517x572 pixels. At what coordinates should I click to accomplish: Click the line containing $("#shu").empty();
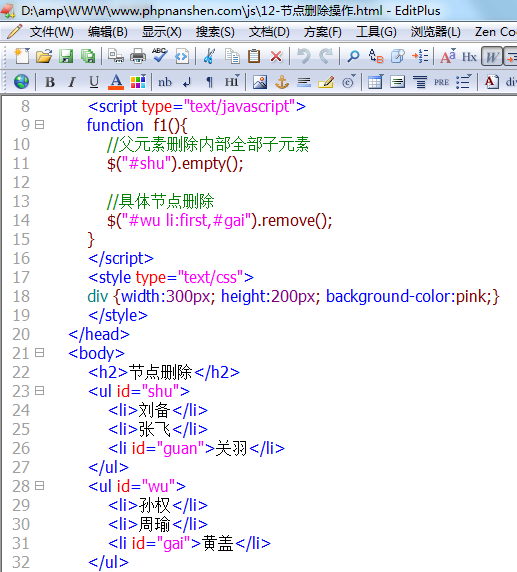point(175,163)
